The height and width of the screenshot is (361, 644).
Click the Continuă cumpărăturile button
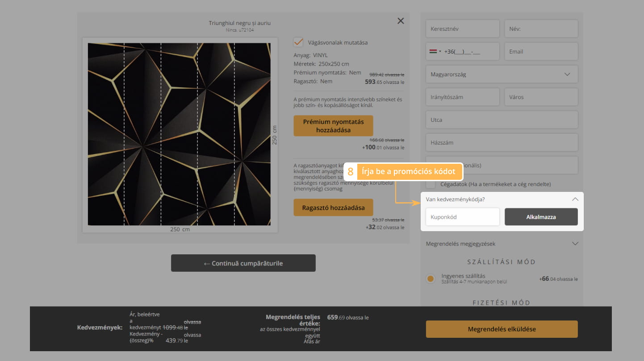(243, 263)
